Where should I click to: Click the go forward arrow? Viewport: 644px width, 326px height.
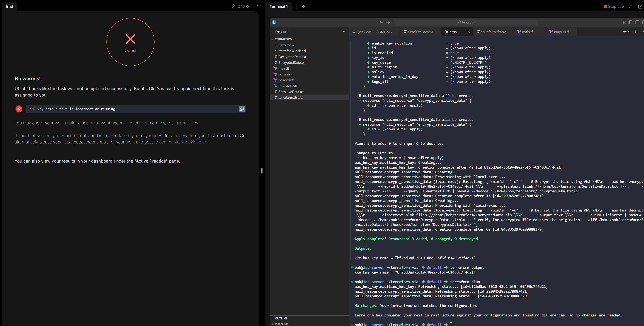click(x=388, y=22)
